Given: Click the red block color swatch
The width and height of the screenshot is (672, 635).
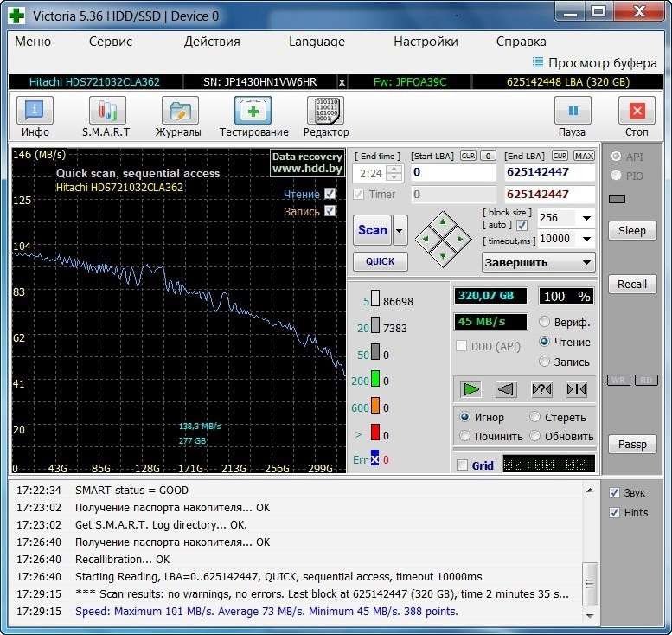Looking at the screenshot, I should 375,433.
